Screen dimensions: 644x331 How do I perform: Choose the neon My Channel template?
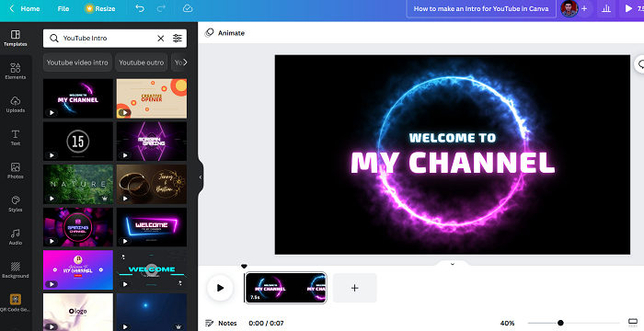[x=78, y=98]
